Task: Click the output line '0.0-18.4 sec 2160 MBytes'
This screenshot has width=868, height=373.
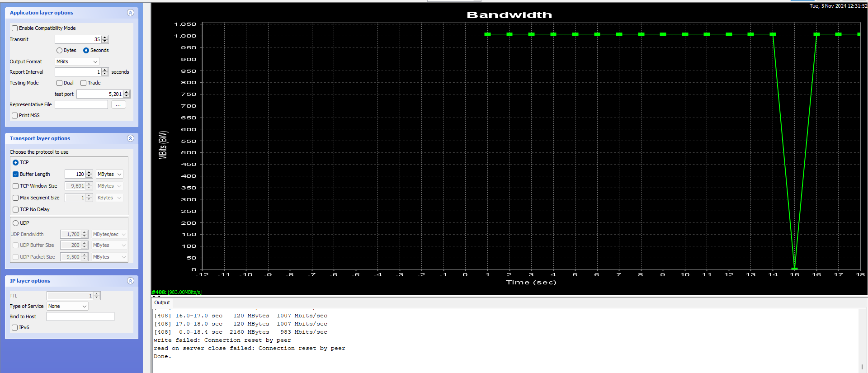Action: (241, 332)
